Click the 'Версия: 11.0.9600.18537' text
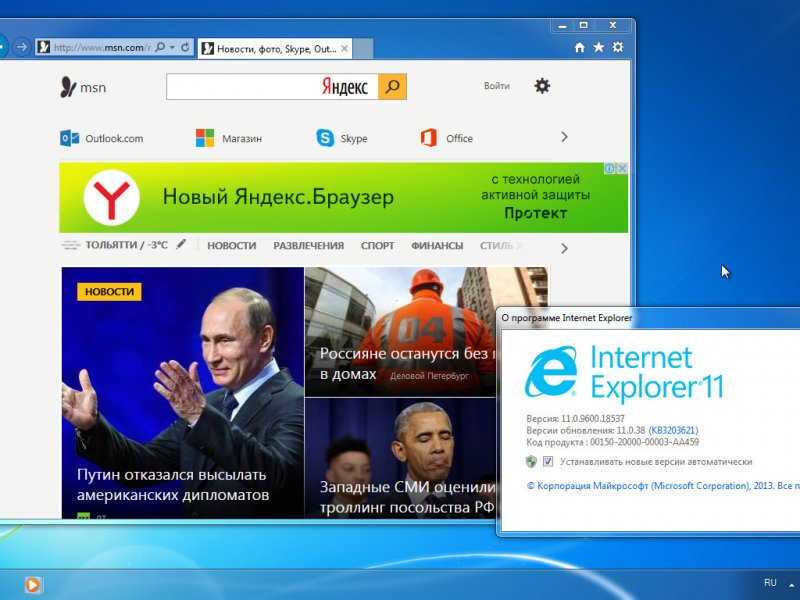The image size is (800, 600). pyautogui.click(x=576, y=418)
